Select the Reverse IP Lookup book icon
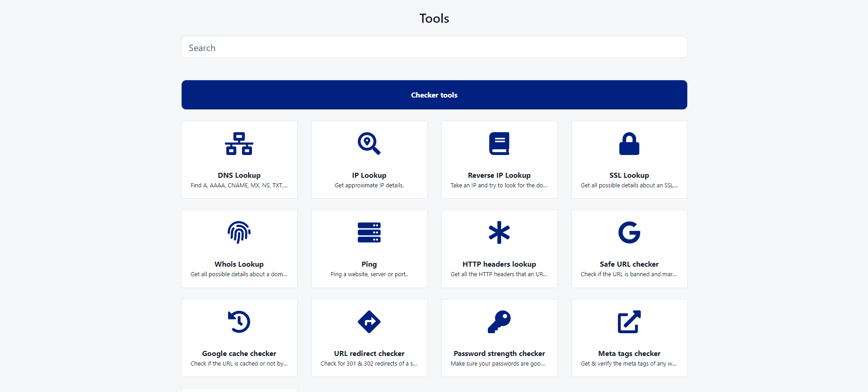The width and height of the screenshot is (868, 392). tap(499, 144)
